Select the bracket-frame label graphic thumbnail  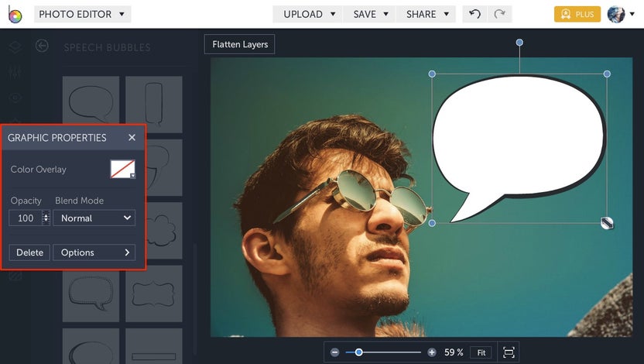click(x=153, y=294)
